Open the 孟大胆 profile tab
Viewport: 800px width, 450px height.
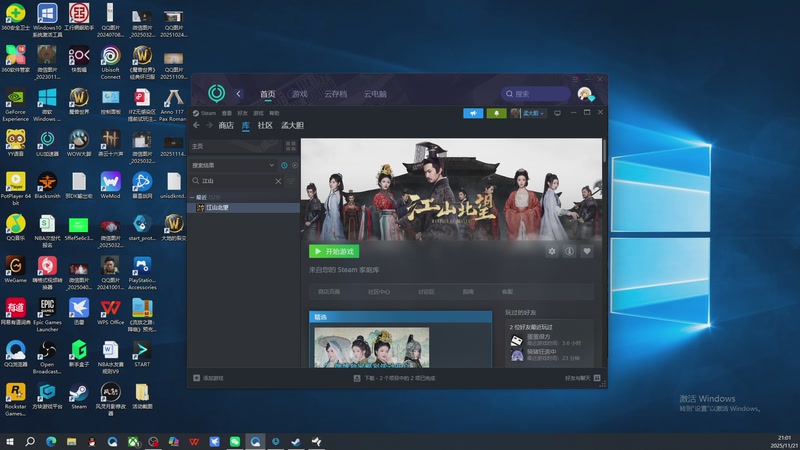pyautogui.click(x=292, y=125)
